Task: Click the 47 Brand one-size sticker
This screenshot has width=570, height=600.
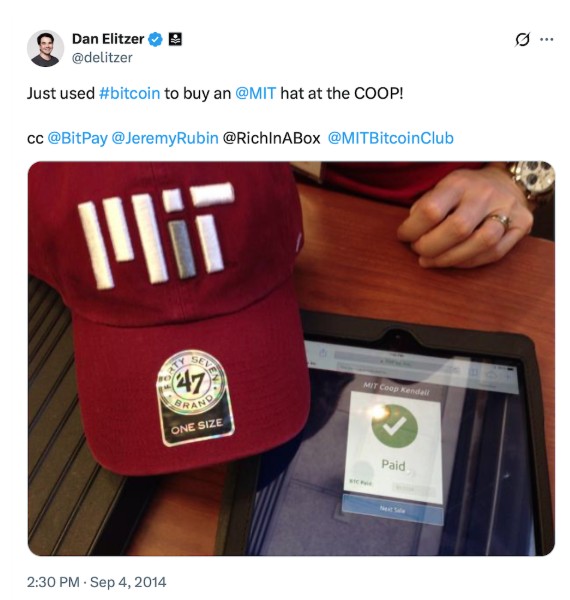Action: (195, 398)
